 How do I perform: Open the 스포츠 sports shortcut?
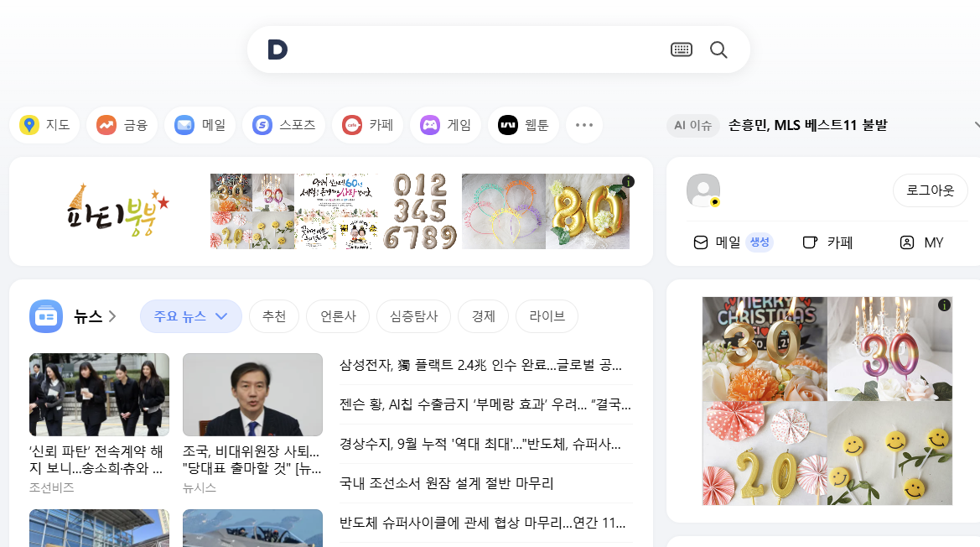coord(283,125)
